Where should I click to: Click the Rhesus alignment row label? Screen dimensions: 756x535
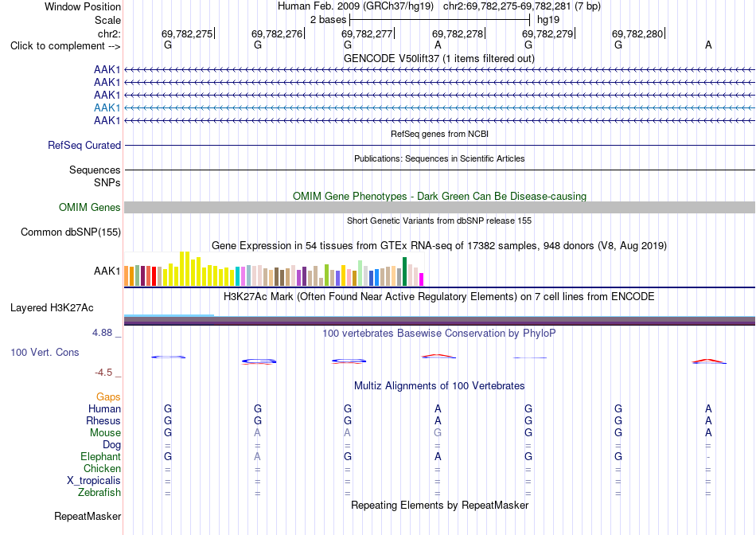point(103,420)
